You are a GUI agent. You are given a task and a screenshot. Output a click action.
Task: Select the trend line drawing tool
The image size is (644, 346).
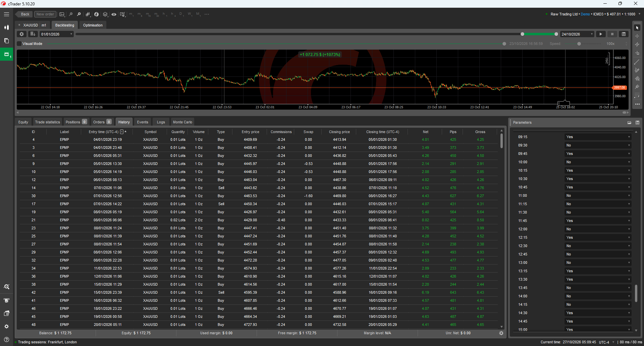pos(637,62)
